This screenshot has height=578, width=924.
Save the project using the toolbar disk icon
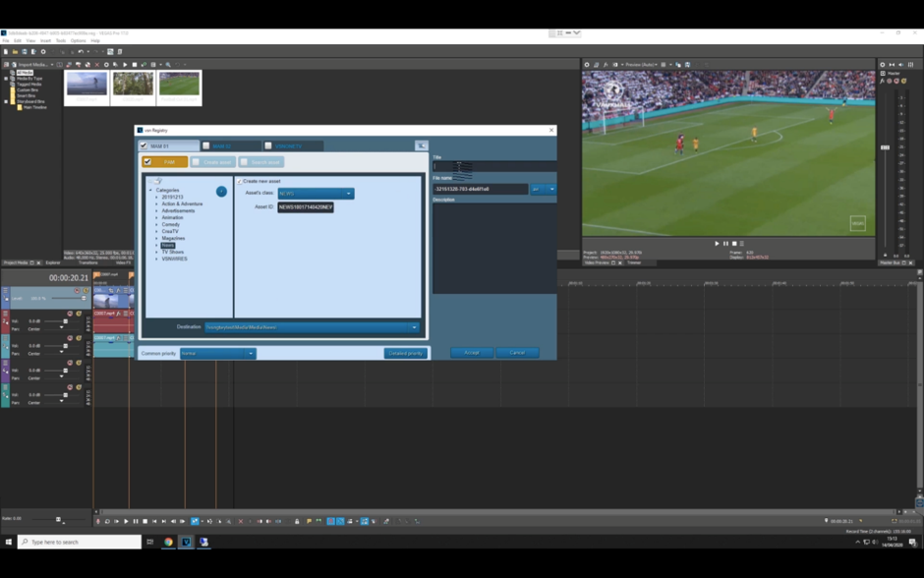coord(25,52)
